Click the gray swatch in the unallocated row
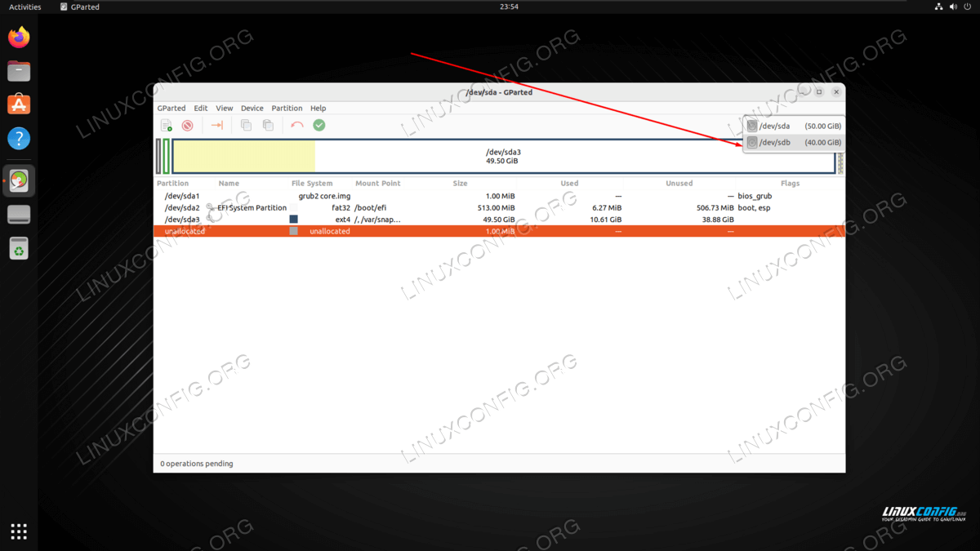Viewport: 980px width, 551px height. [x=294, y=232]
